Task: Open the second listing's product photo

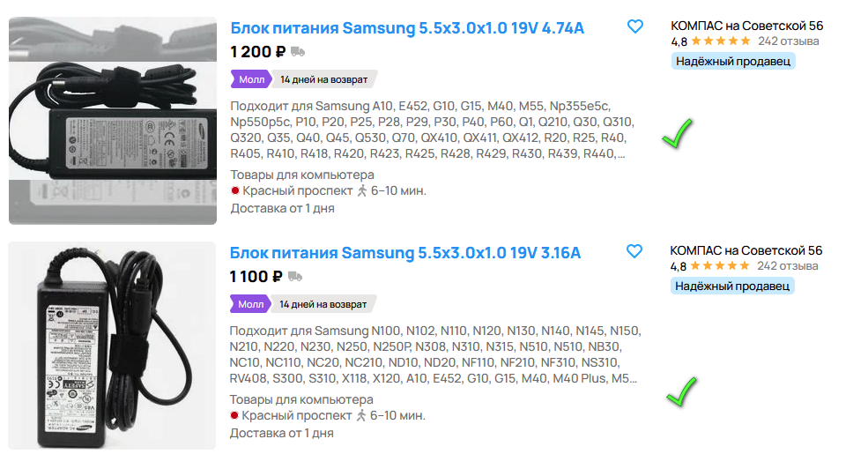Action: pyautogui.click(x=112, y=346)
